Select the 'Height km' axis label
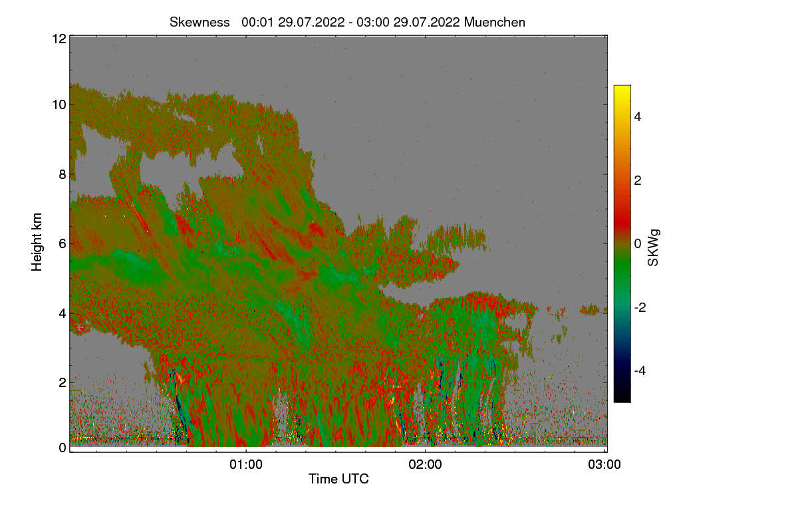This screenshot has height=532, width=798. (37, 242)
